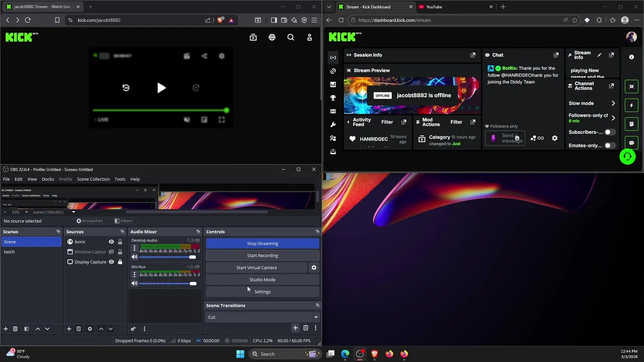Open Kick profile icon in left browser
The width and height of the screenshot is (644, 362).
(x=309, y=37)
